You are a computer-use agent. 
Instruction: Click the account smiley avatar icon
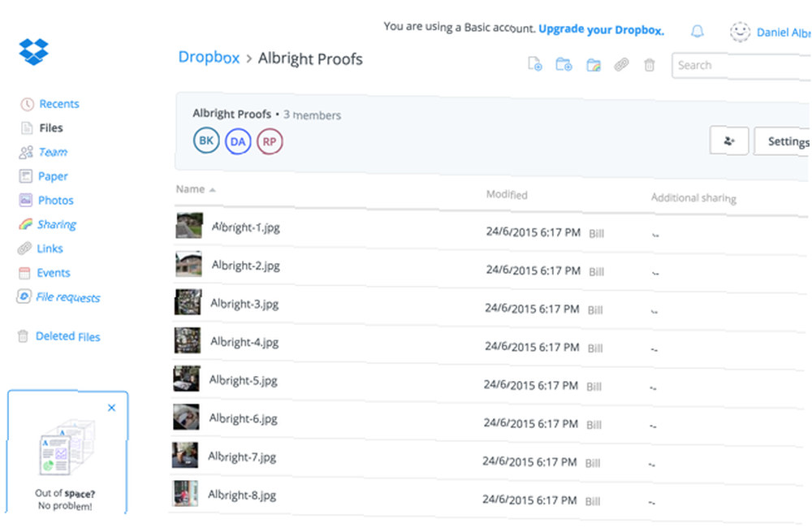tap(740, 32)
